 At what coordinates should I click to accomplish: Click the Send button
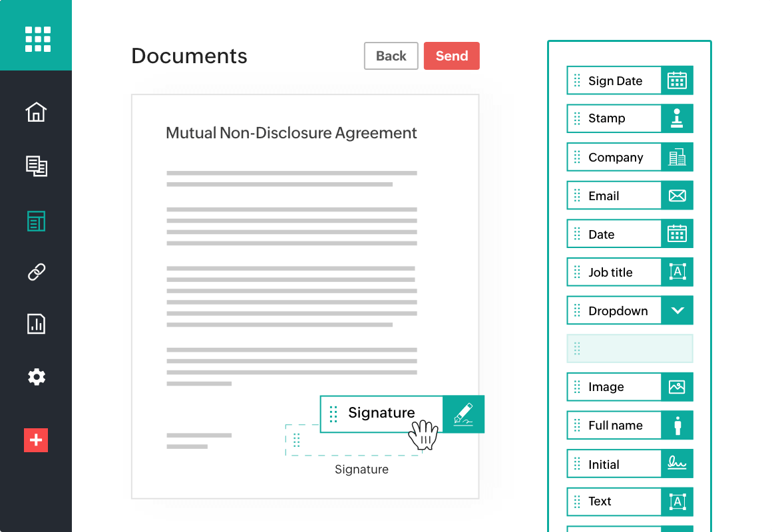pyautogui.click(x=451, y=56)
